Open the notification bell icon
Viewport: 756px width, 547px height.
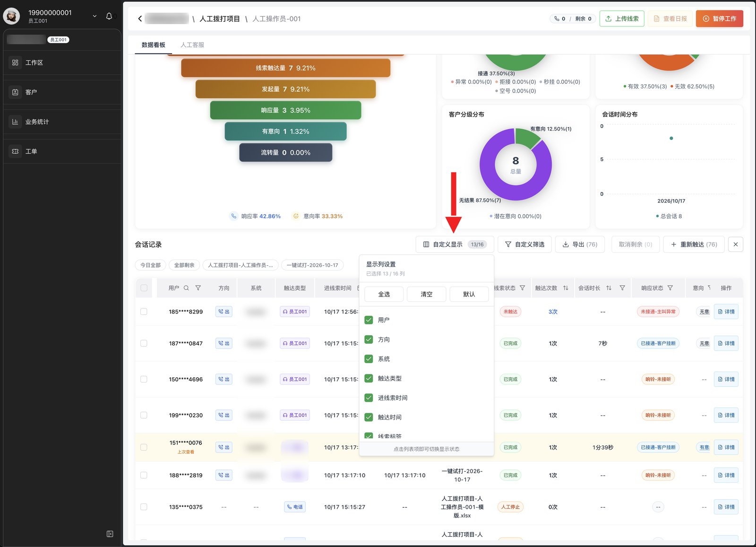tap(109, 16)
